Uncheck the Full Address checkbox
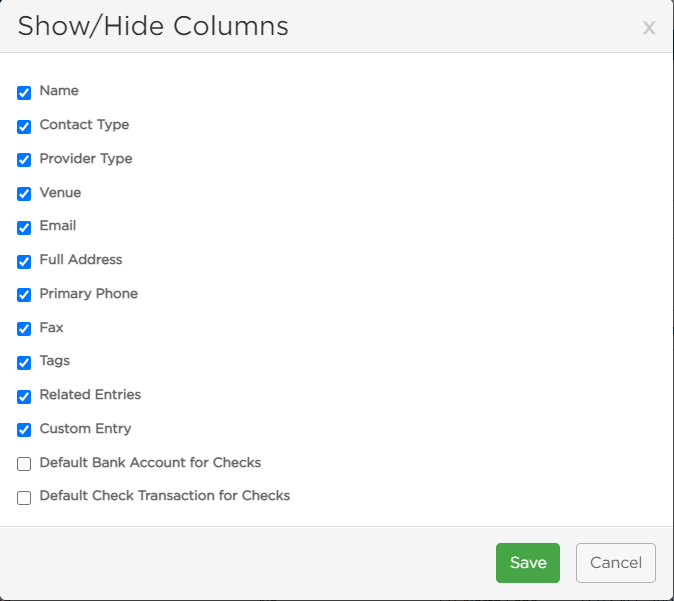 click(x=24, y=261)
